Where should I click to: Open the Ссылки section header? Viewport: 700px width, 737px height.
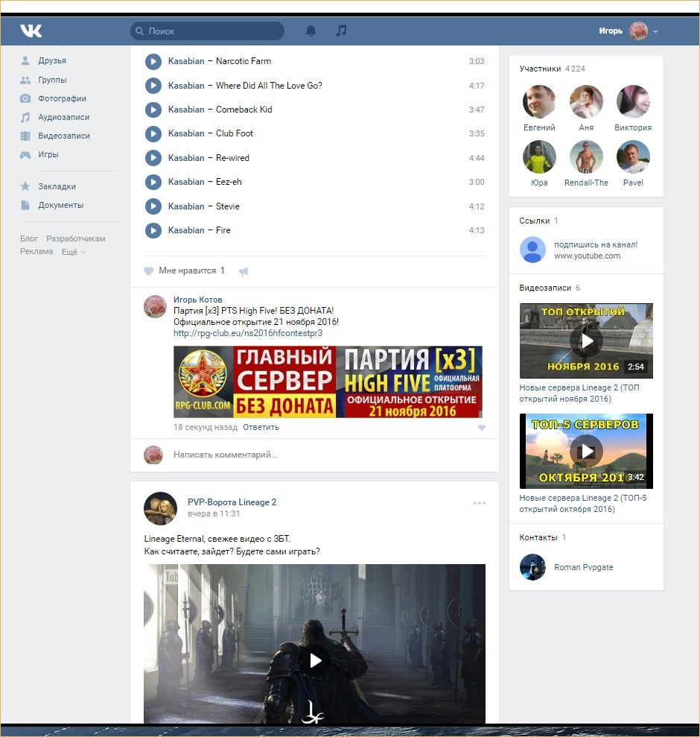(x=538, y=221)
